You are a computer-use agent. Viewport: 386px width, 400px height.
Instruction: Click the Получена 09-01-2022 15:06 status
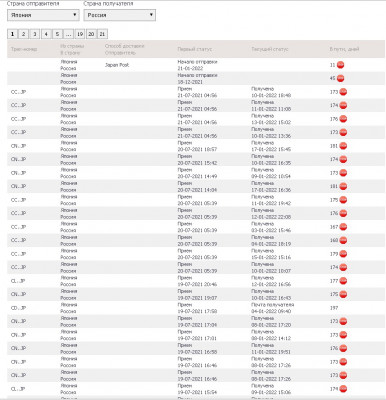coord(271,389)
